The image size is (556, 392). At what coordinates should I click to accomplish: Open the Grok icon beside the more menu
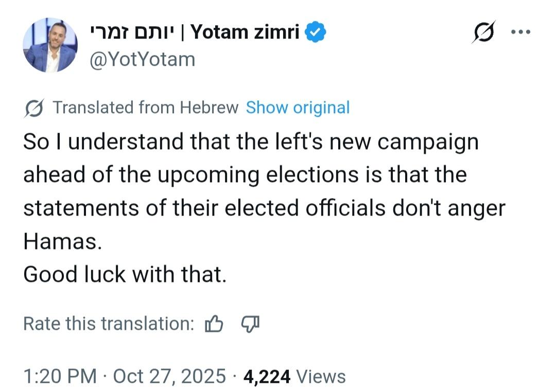483,32
